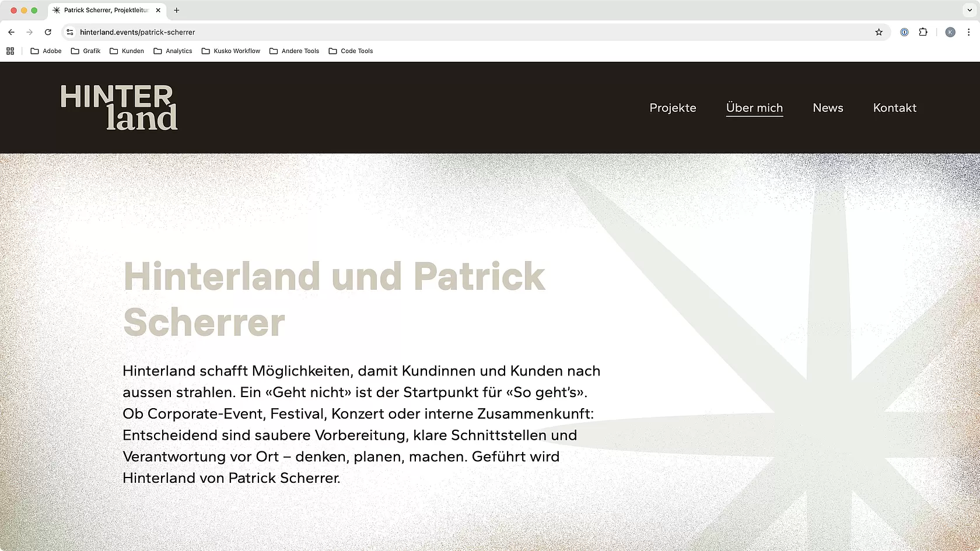Open the Code Tools bookmark folder
Image resolution: width=980 pixels, height=551 pixels.
tap(351, 51)
